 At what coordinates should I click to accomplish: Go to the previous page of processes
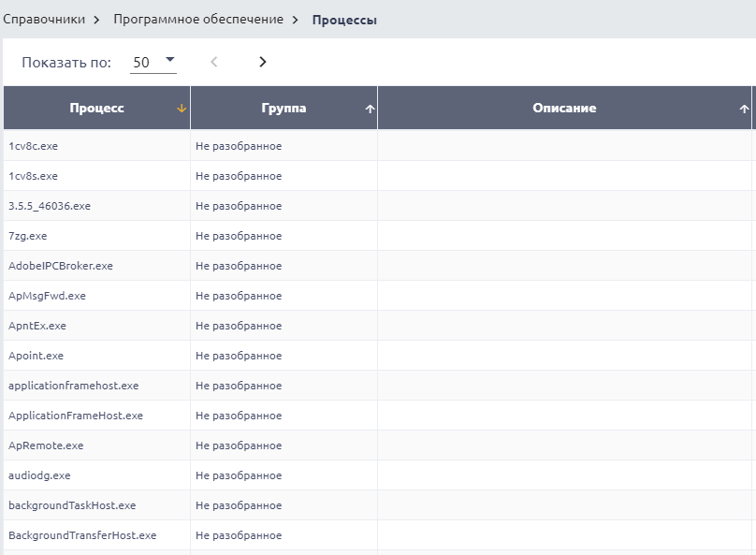(214, 62)
